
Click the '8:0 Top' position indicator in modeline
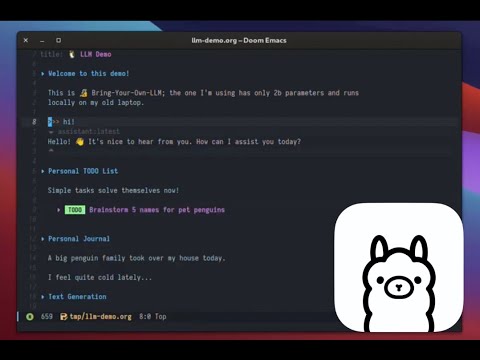coord(153,317)
